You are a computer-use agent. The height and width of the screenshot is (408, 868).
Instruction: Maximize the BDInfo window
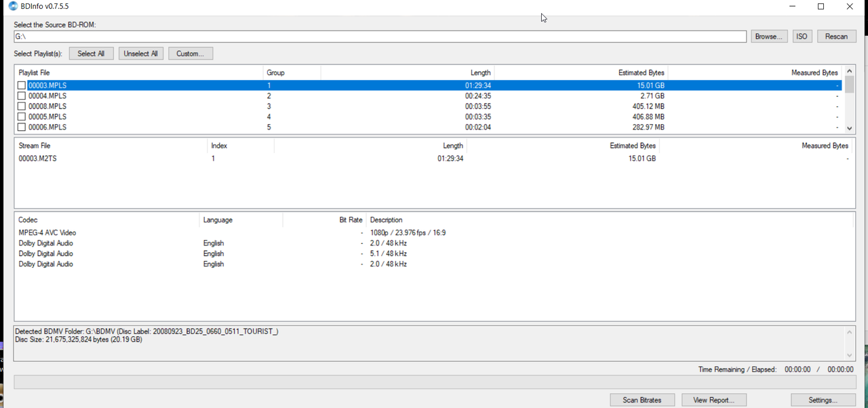click(x=821, y=7)
